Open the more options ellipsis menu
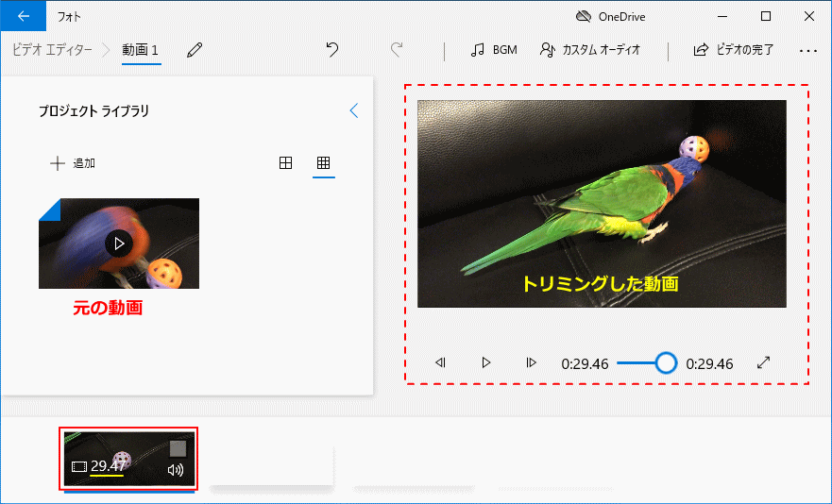The height and width of the screenshot is (504, 832). [x=807, y=50]
